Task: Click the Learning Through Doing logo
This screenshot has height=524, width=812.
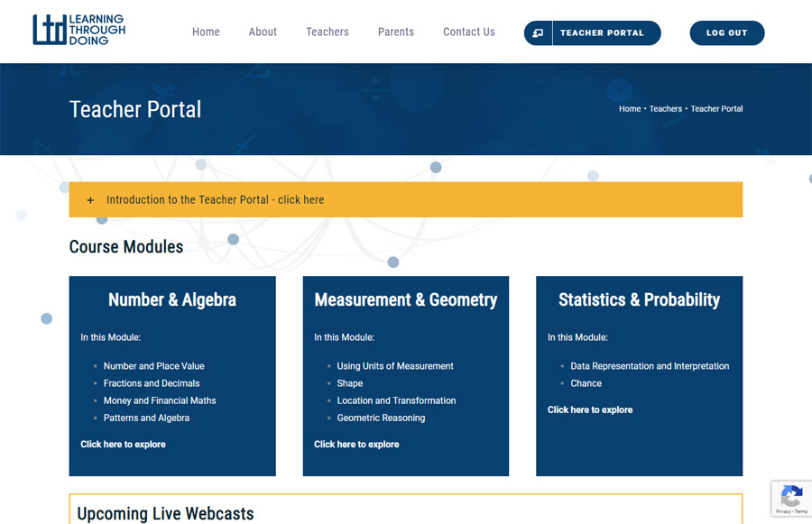Action: (x=78, y=30)
